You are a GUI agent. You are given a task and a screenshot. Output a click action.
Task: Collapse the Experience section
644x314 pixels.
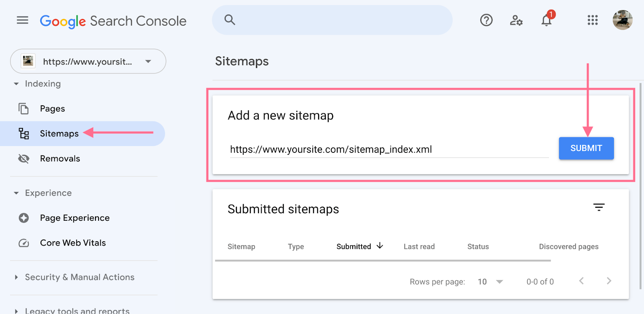click(17, 193)
